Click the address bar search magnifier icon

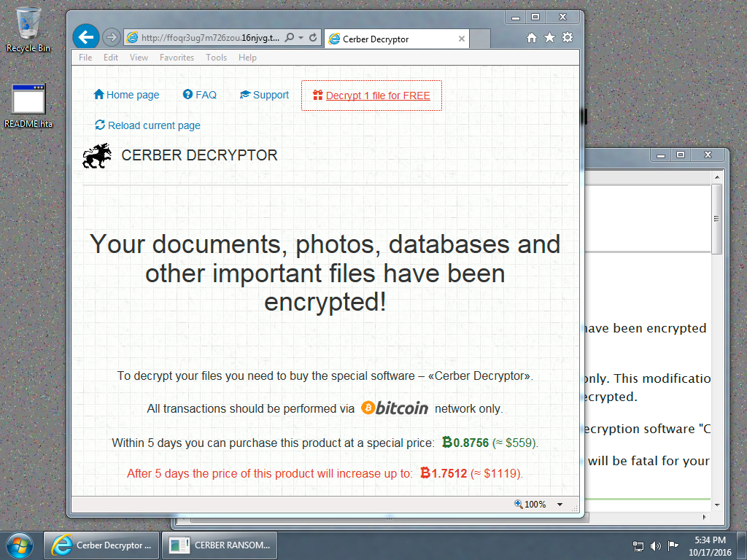coord(289,38)
